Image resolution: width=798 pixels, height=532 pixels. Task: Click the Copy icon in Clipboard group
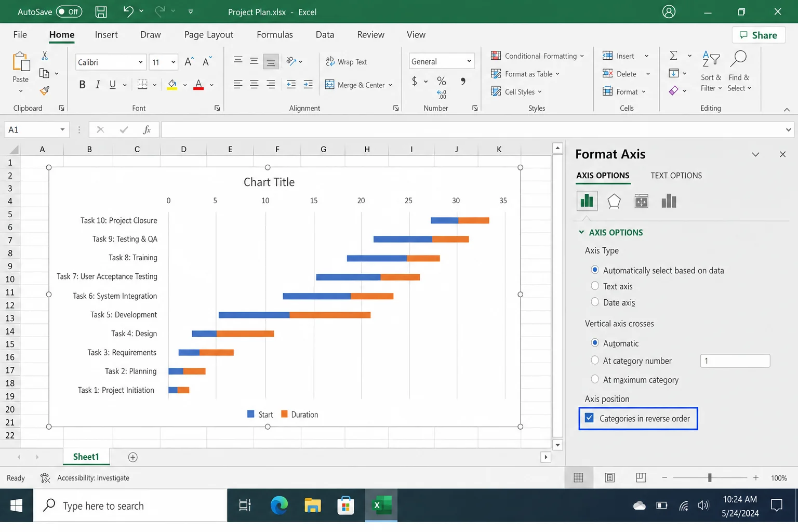coord(44,73)
